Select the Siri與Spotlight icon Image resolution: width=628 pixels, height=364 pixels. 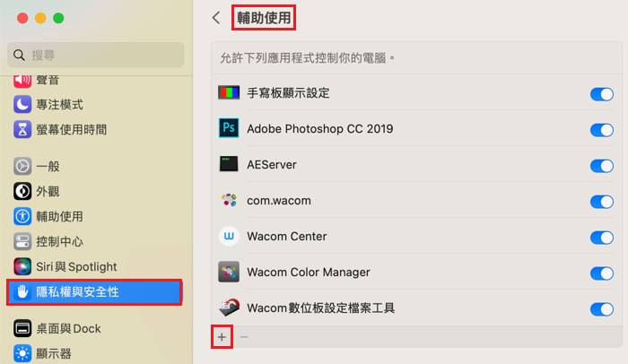[22, 266]
